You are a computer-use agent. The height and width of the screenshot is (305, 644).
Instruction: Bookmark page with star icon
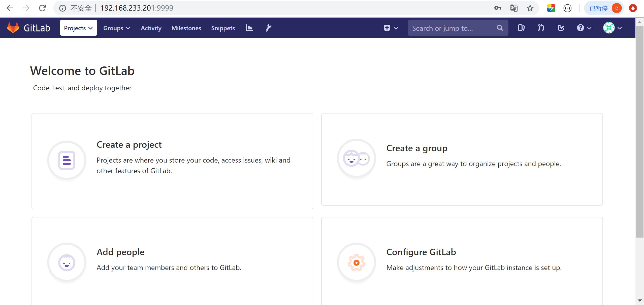click(x=530, y=8)
